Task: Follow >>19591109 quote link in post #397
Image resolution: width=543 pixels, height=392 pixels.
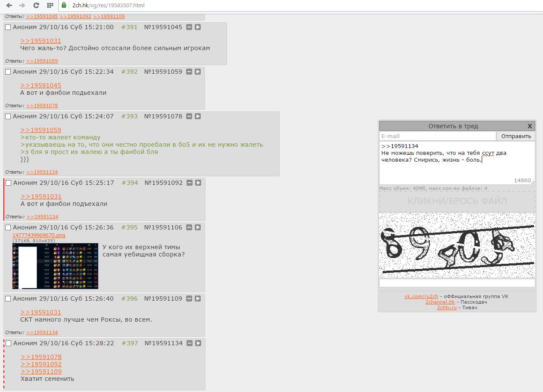Action: [x=41, y=371]
